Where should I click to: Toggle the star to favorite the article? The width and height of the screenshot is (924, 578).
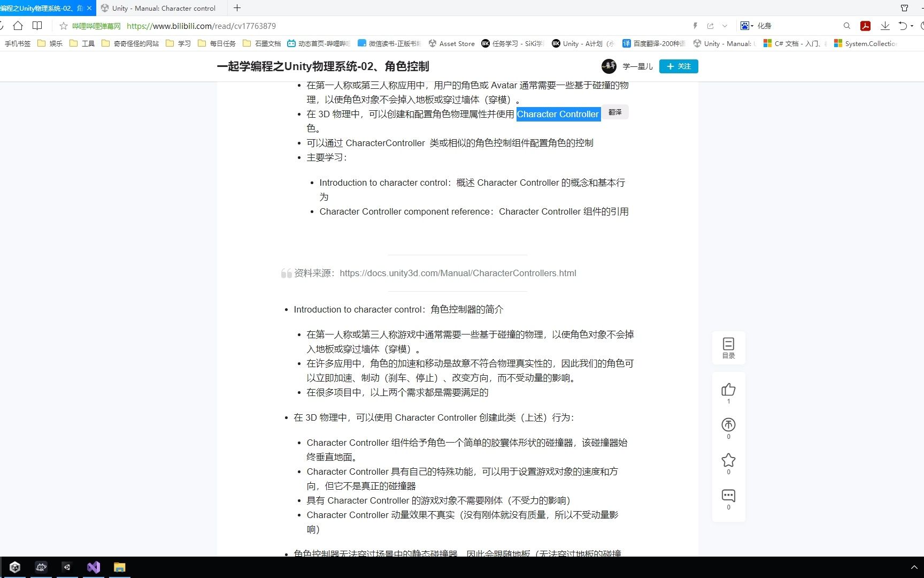(728, 460)
